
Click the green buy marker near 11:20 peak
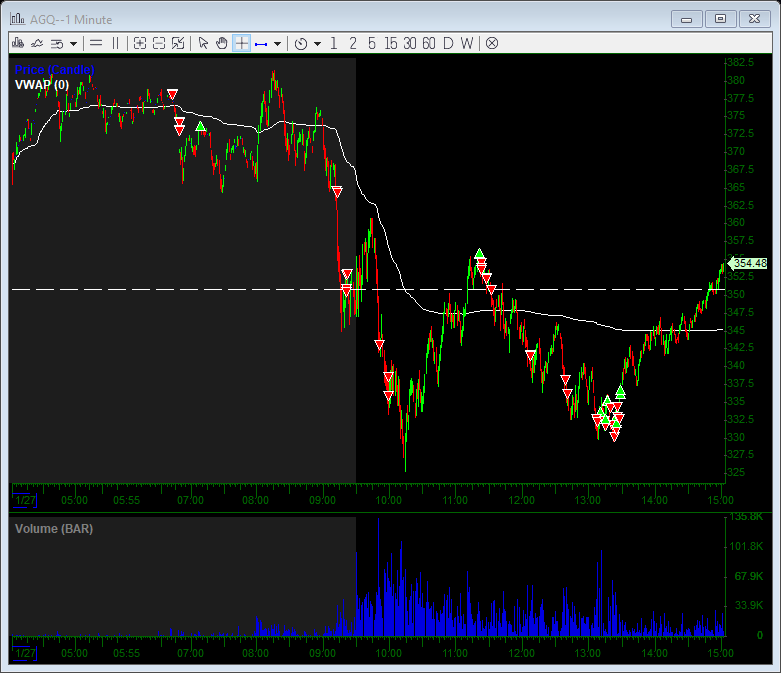pos(479,254)
